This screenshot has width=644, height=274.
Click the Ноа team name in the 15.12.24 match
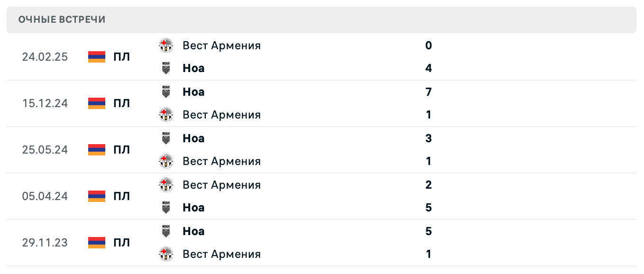coord(193,92)
